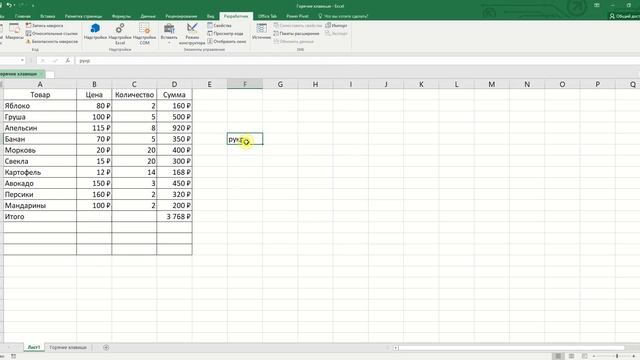Open the Рецензирование ribbon tab
Screen dimensions: 640x360
tap(181, 16)
